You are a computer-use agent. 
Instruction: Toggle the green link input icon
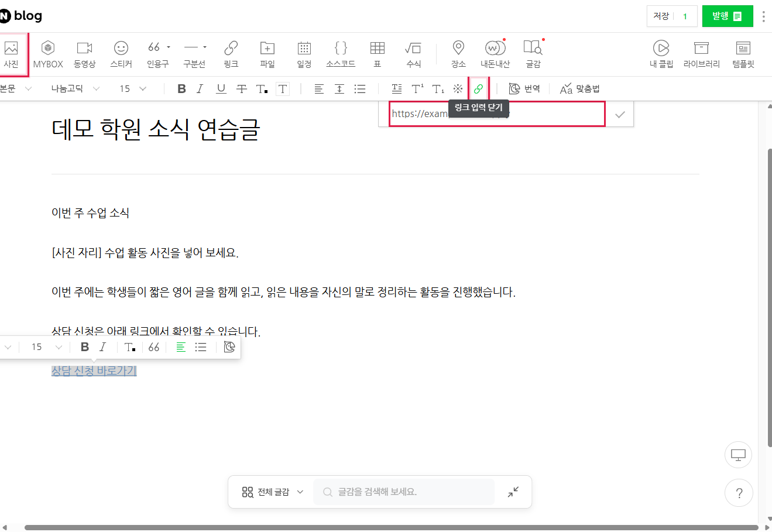point(478,88)
